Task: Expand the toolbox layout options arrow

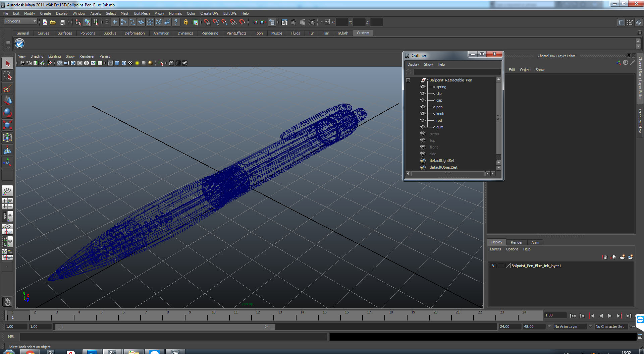Action: [x=7, y=267]
